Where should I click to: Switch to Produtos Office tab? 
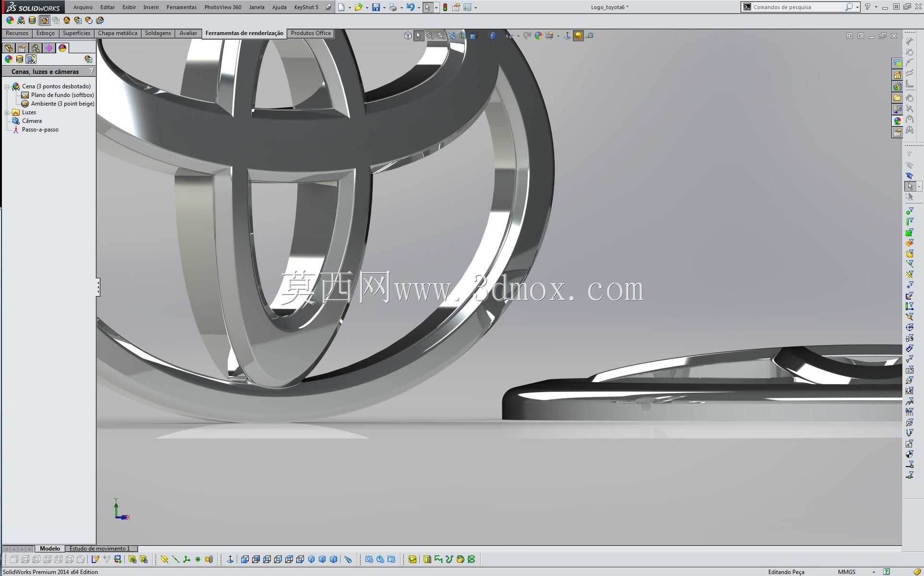pyautogui.click(x=311, y=33)
